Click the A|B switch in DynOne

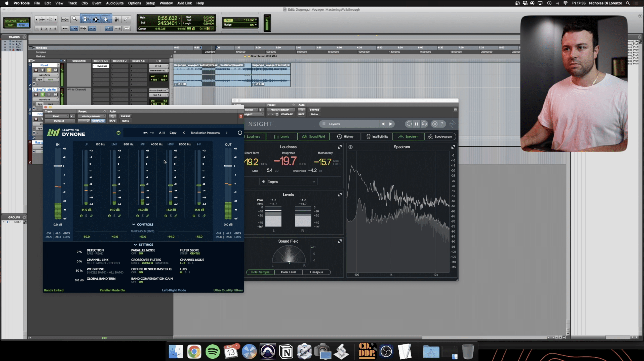coord(162,133)
